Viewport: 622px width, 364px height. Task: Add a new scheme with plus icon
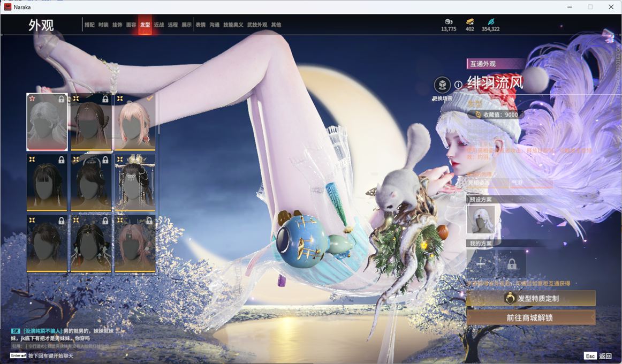coord(481,263)
